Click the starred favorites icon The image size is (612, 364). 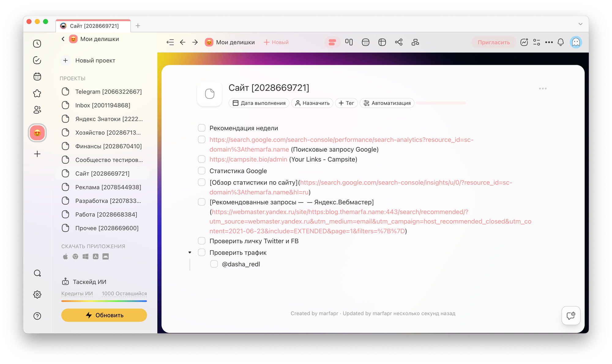(x=37, y=93)
